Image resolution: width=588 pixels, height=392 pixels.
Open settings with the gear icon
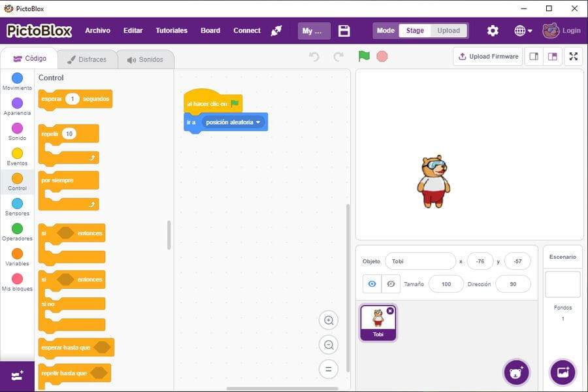click(493, 31)
